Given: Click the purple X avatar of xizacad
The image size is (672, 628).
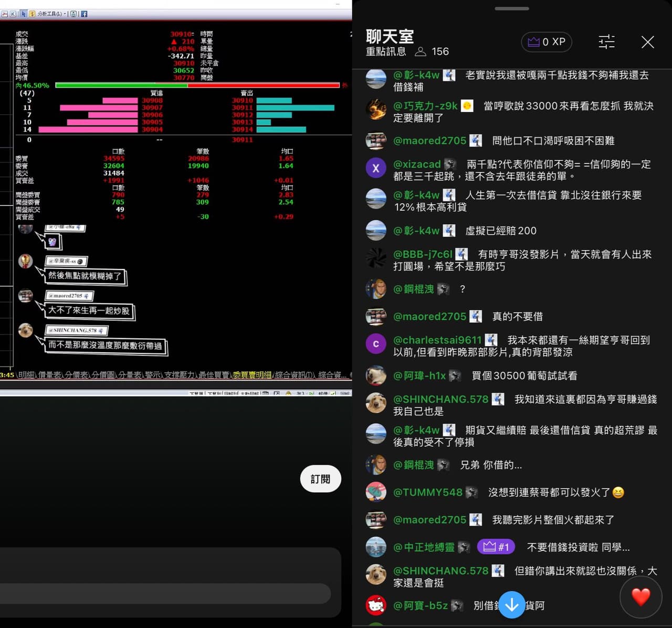Looking at the screenshot, I should pyautogui.click(x=376, y=168).
